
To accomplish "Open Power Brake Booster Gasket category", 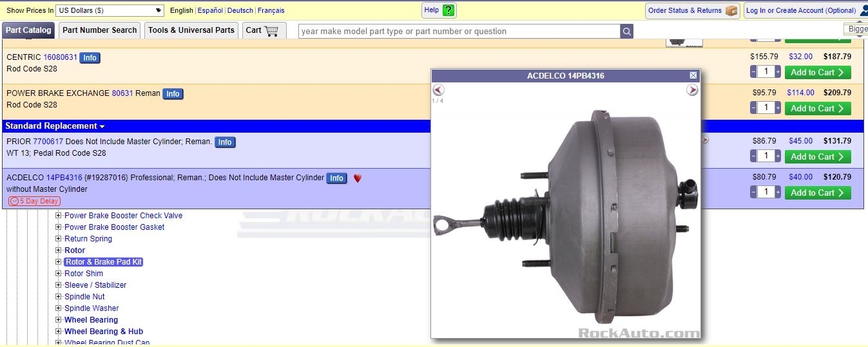I will [114, 227].
